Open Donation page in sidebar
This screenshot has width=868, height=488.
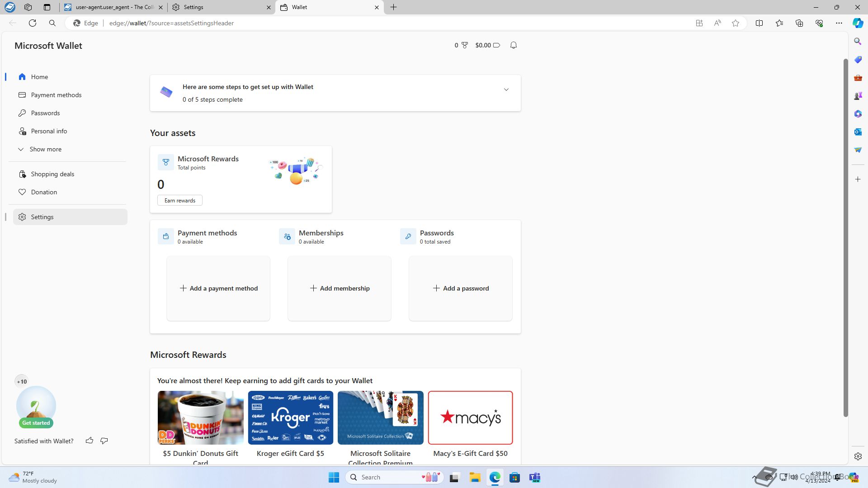(x=70, y=192)
